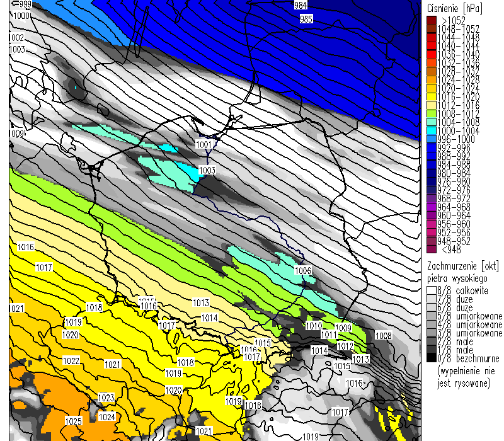504x441 pixels.
Task: Click the 'Zachmurzenie [okt]' legend heading
Action: pos(463,266)
